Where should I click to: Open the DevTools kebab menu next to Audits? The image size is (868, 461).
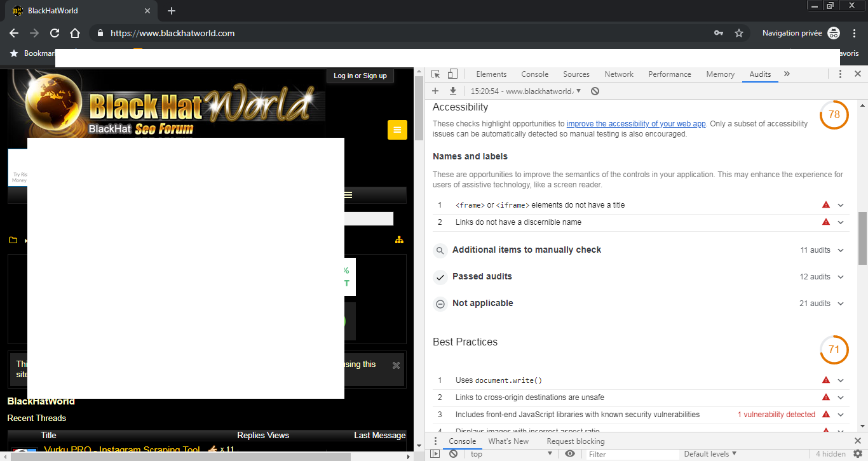click(840, 74)
